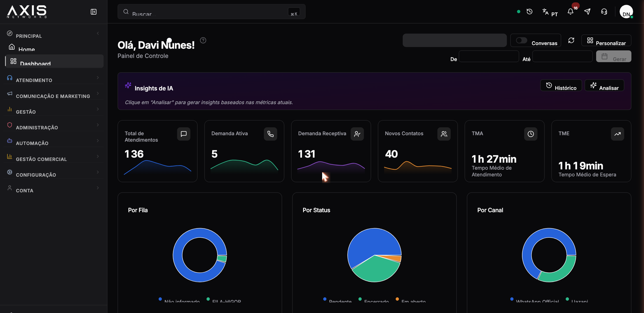This screenshot has height=313, width=644.
Task: Click the clock icon on TMA card
Action: point(531,134)
